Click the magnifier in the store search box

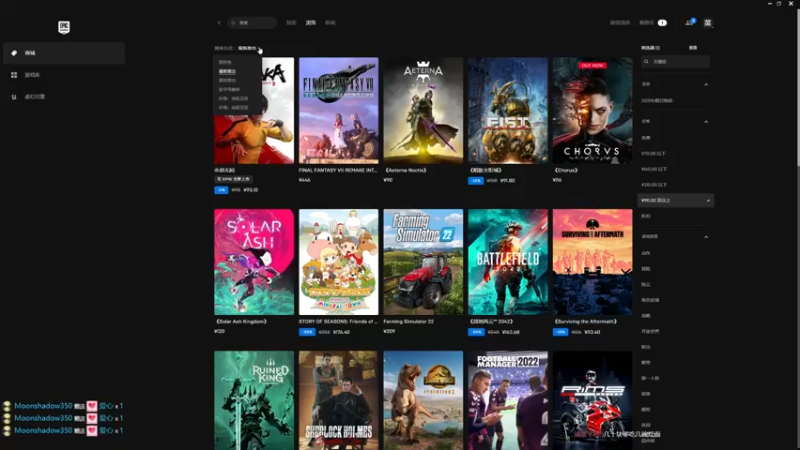tap(234, 23)
